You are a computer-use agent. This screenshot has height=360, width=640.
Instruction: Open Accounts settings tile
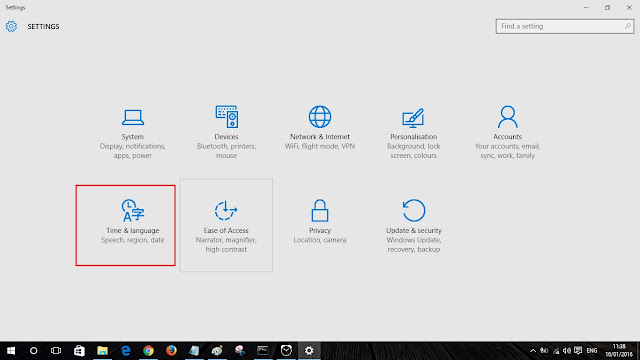pyautogui.click(x=507, y=133)
